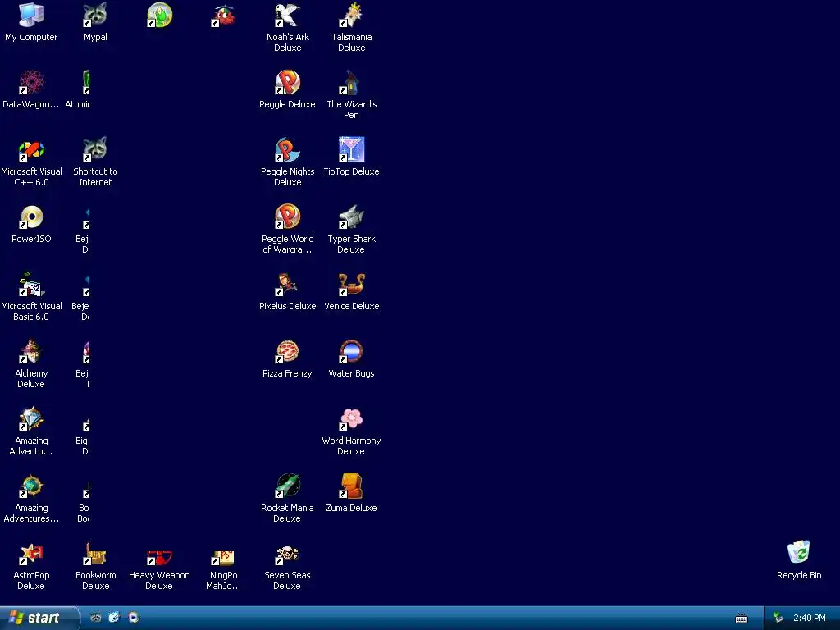Launch Mypal from Quick Launch bar
840x630 pixels.
[95, 618]
